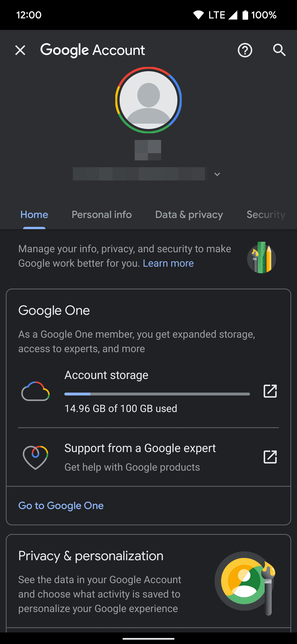The height and width of the screenshot is (644, 297).
Task: Switch to the Home tab
Action: point(34,215)
